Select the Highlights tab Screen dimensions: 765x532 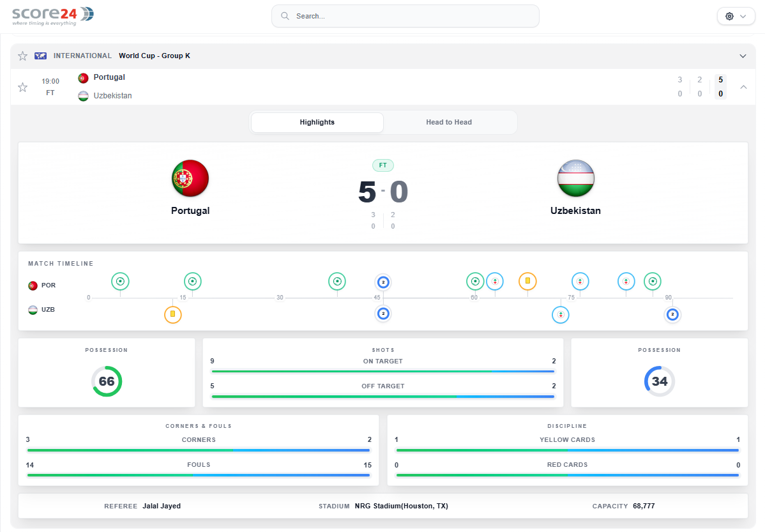tap(317, 122)
